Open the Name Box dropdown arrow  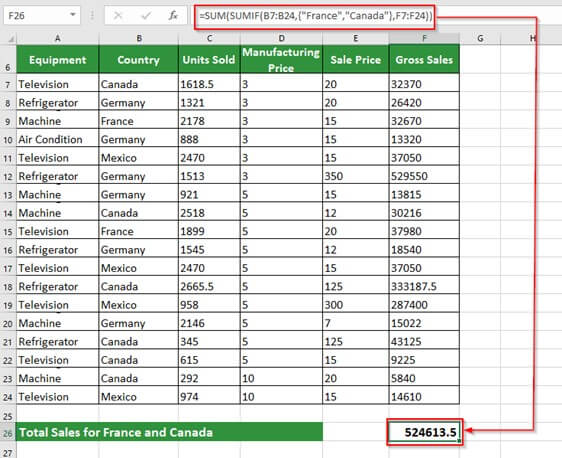73,15
